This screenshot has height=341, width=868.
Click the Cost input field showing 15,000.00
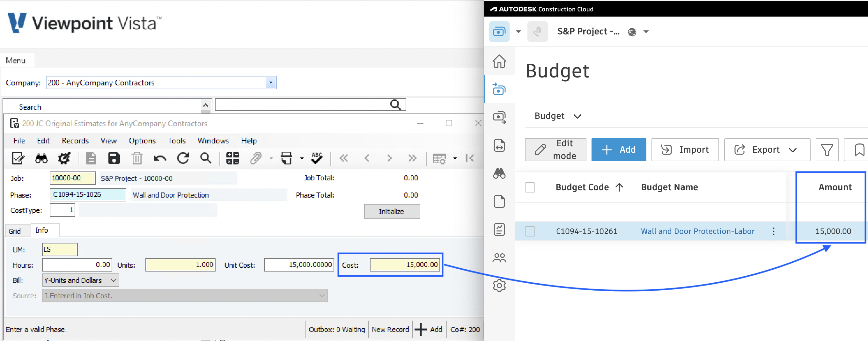click(x=404, y=265)
